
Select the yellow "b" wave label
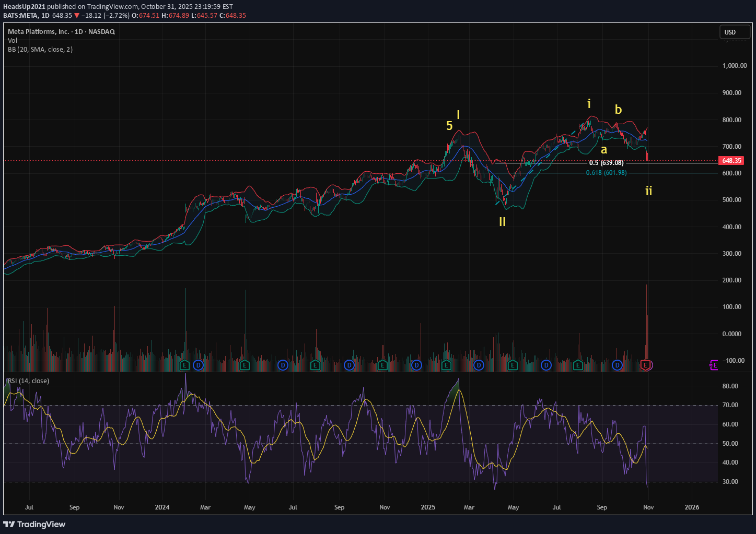[618, 110]
